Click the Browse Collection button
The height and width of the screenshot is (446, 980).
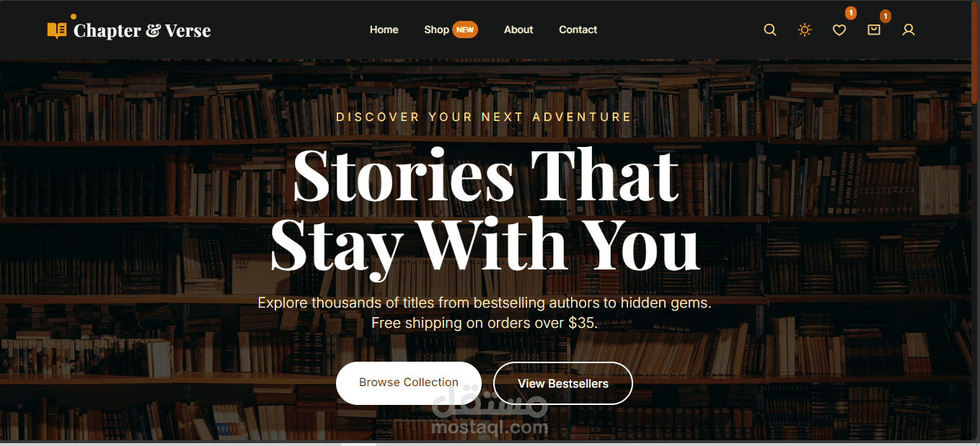(409, 383)
